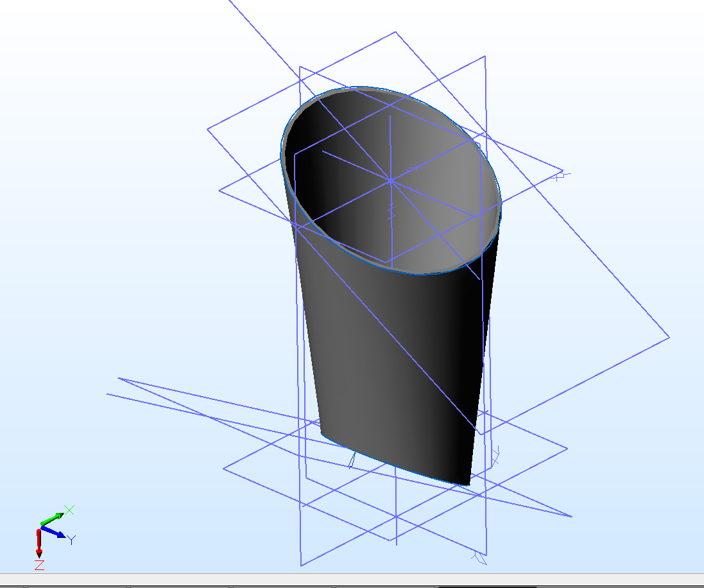Pick the center point where construction lines meet
704x588 pixels.
(391, 180)
